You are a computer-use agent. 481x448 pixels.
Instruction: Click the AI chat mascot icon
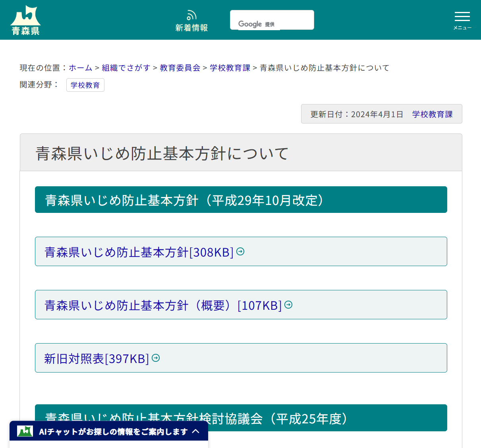[x=25, y=431]
